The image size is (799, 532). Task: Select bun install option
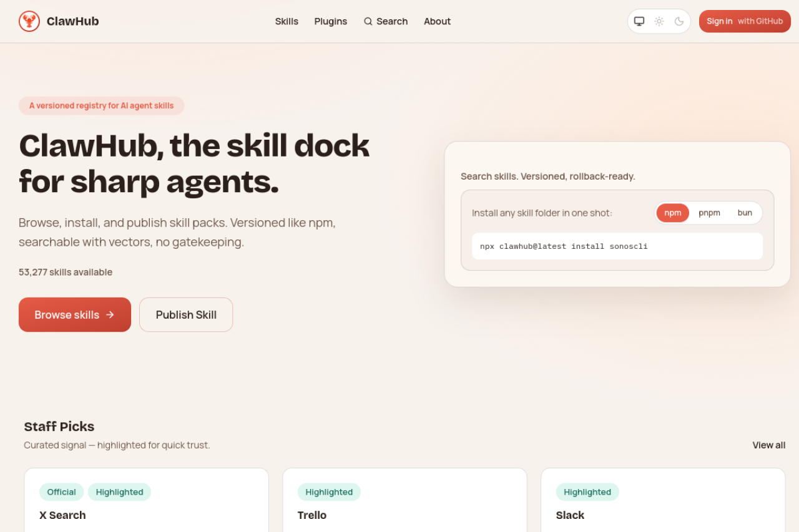click(745, 213)
